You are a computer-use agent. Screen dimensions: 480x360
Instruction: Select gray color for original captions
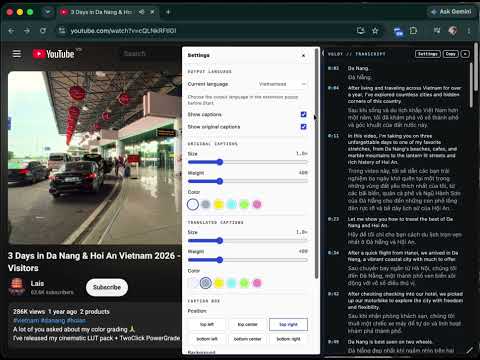click(x=206, y=204)
